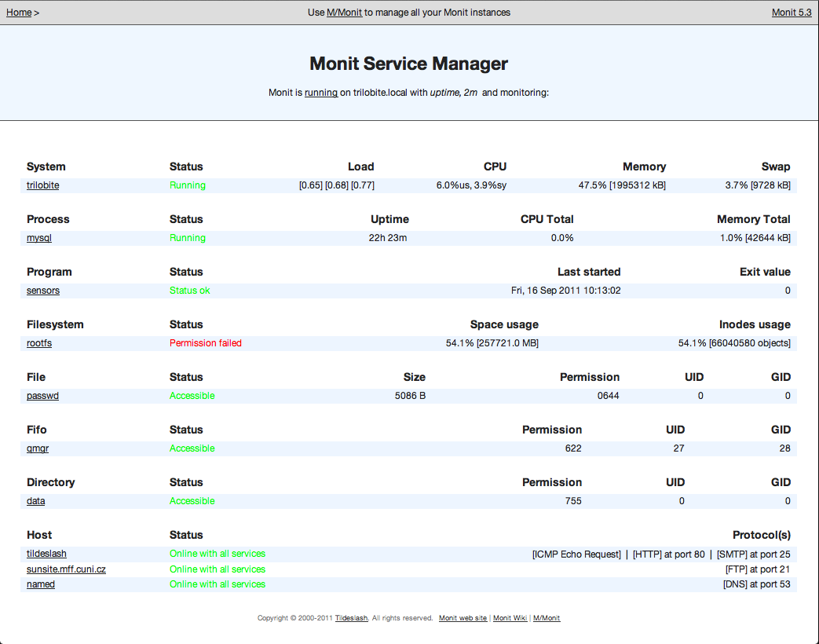Open the data directory entry
The image size is (819, 644).
click(35, 501)
